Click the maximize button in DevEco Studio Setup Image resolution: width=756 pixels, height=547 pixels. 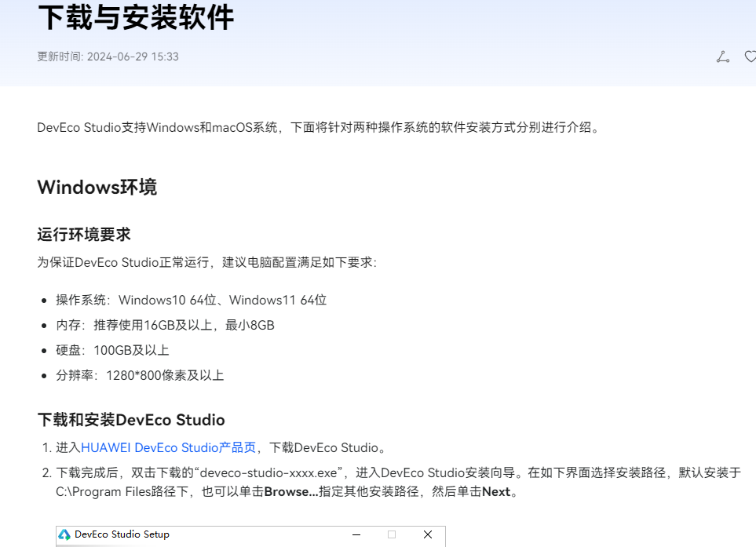point(392,534)
